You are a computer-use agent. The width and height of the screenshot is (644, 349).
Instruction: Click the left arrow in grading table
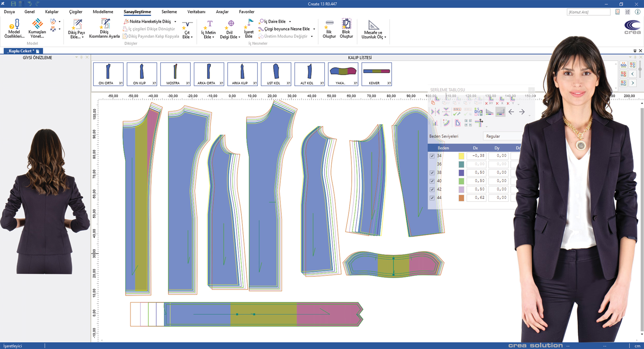tap(511, 112)
